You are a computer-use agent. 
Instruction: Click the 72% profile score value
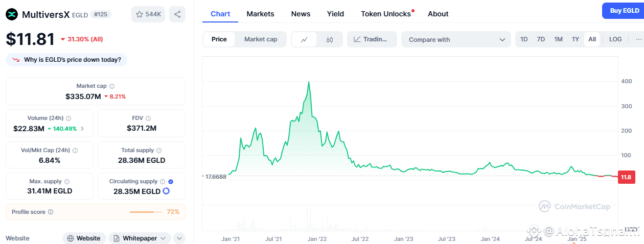click(173, 212)
